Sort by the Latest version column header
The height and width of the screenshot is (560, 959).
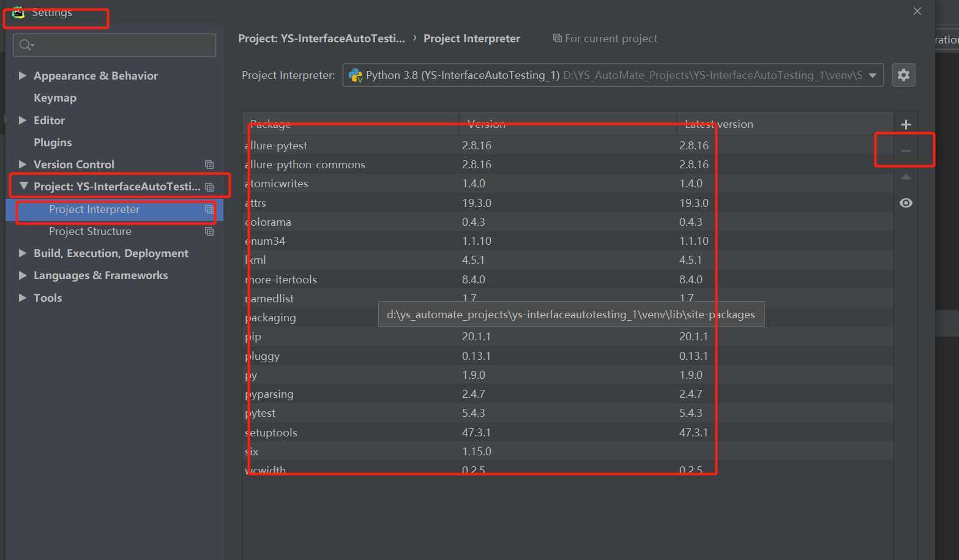(785, 124)
